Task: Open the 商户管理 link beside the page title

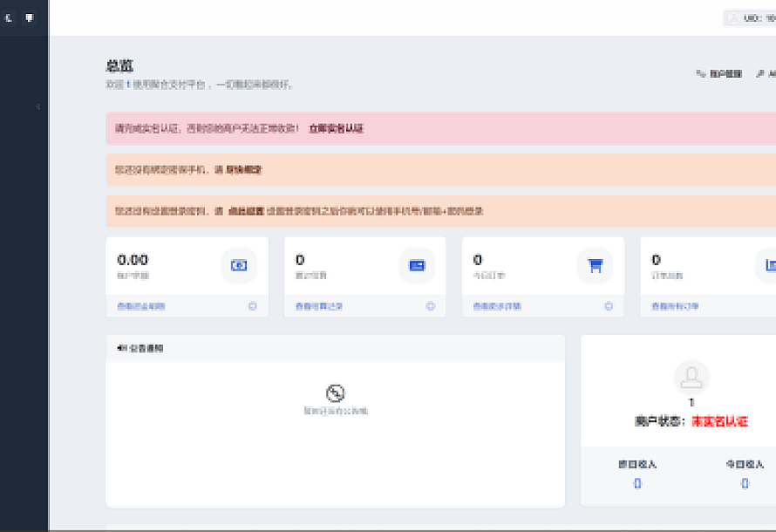Action: coord(719,74)
